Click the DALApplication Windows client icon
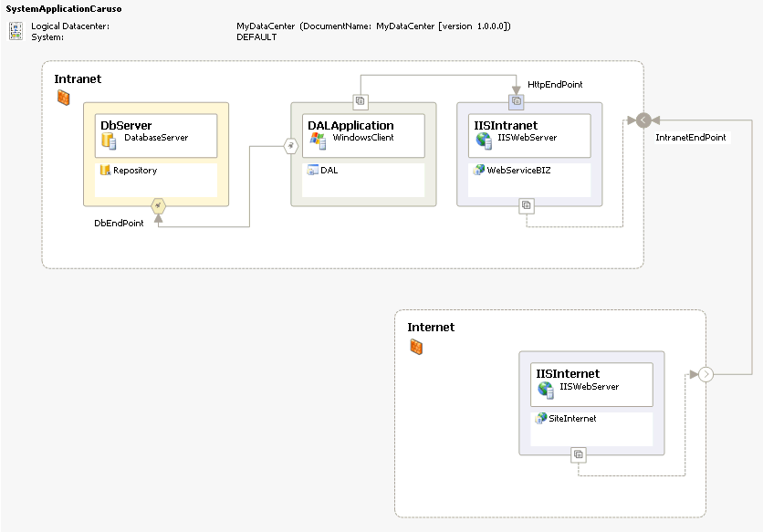Viewport: 763px width, 532px height. click(318, 141)
